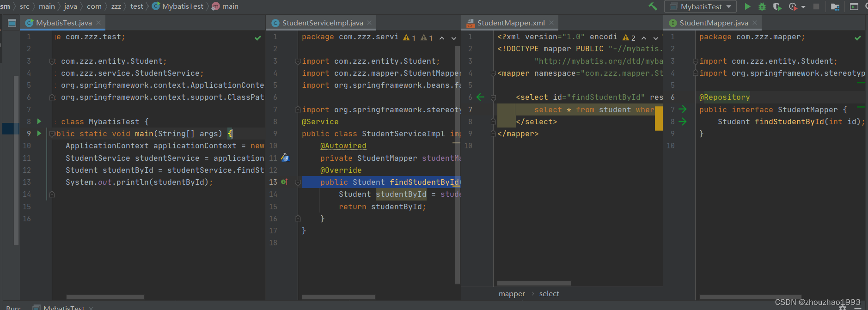
Task: Click the green checkmark in StudentMapper.java
Action: [858, 38]
